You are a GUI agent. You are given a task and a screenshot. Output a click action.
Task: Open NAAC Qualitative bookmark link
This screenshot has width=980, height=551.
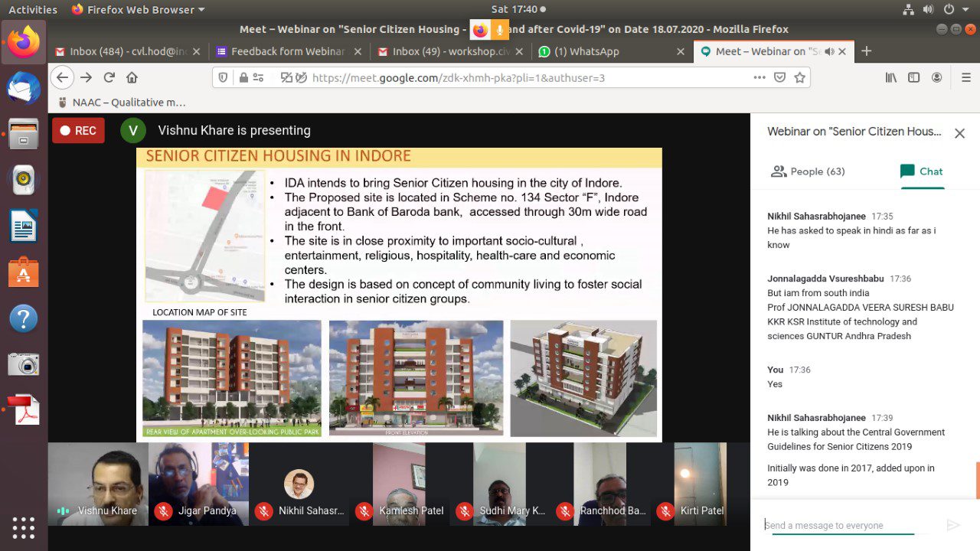click(122, 102)
